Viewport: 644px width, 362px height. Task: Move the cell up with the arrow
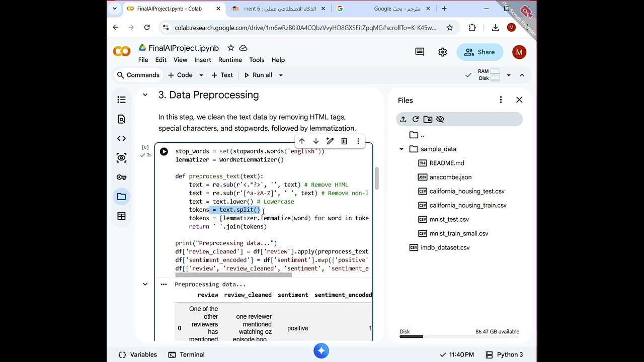click(x=302, y=141)
